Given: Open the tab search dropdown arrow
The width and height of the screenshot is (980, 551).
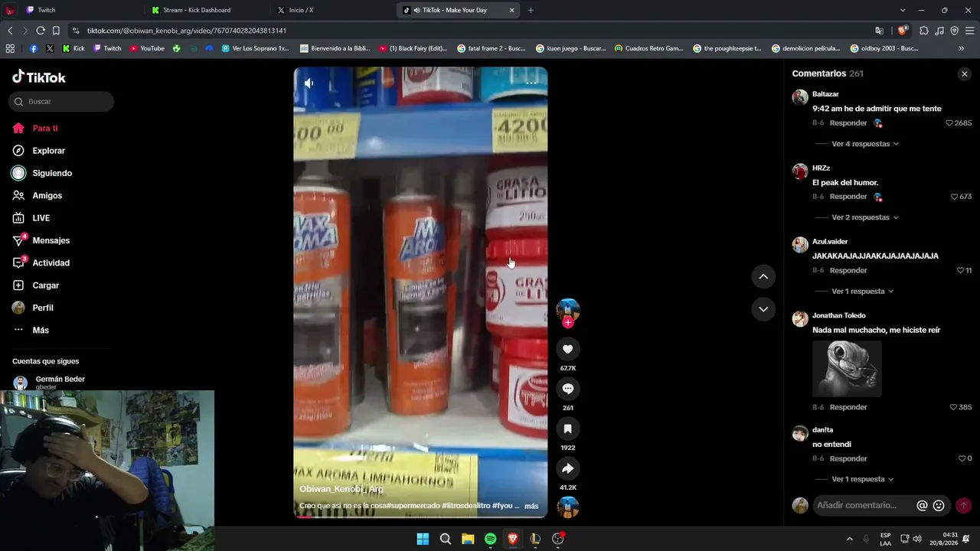Looking at the screenshot, I should 903,10.
